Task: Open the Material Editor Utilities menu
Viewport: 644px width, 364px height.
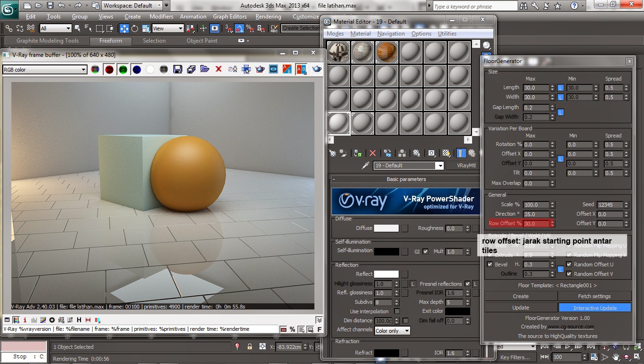Action: point(447,34)
